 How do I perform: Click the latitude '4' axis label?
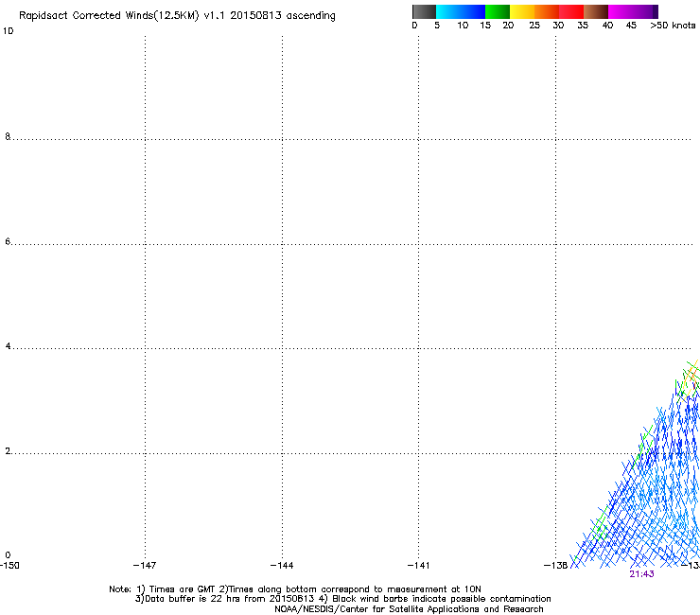pos(8,346)
